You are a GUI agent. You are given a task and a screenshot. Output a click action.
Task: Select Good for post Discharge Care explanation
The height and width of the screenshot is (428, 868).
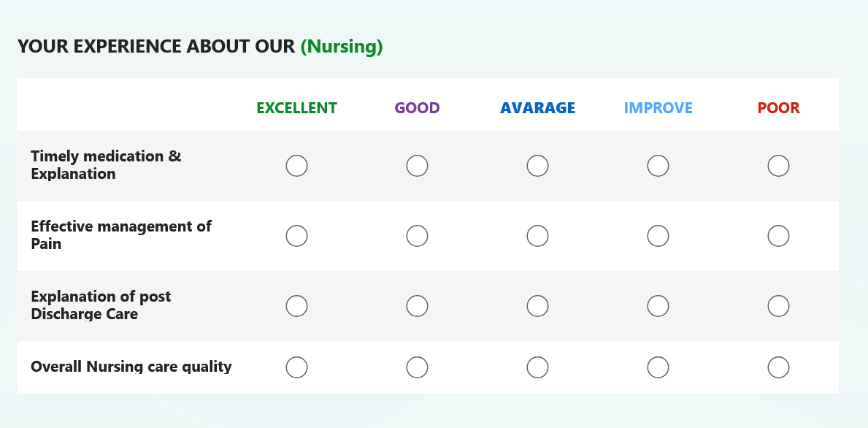(417, 305)
